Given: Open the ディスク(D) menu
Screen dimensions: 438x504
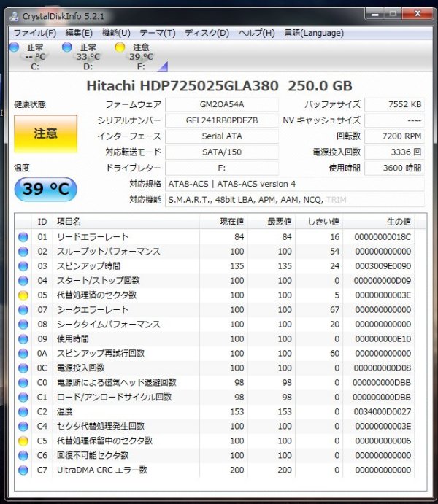Looking at the screenshot, I should pyautogui.click(x=207, y=33).
